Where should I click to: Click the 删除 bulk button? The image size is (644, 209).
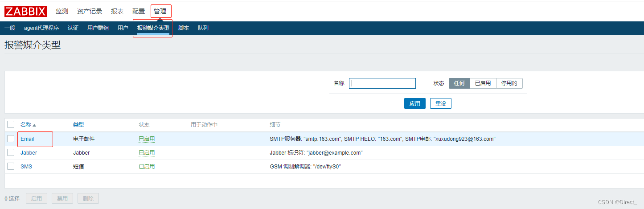(88, 198)
